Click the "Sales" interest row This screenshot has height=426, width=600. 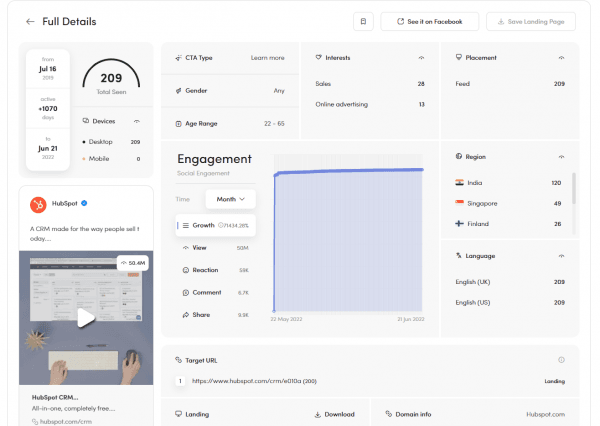370,84
